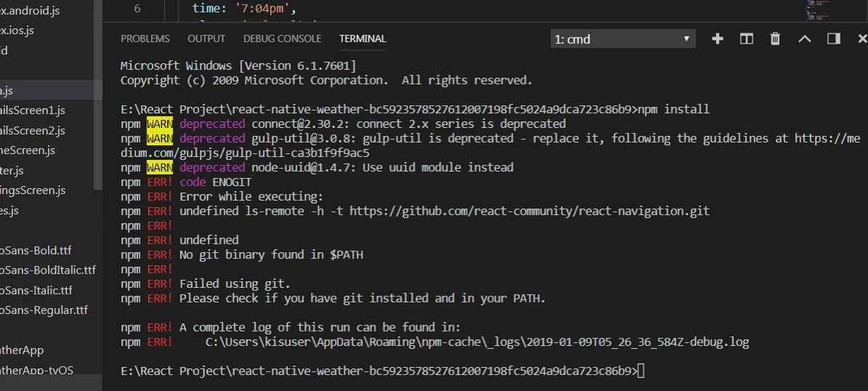Click the terminal command prompt cursor
This screenshot has width=868, height=391.
point(641,371)
